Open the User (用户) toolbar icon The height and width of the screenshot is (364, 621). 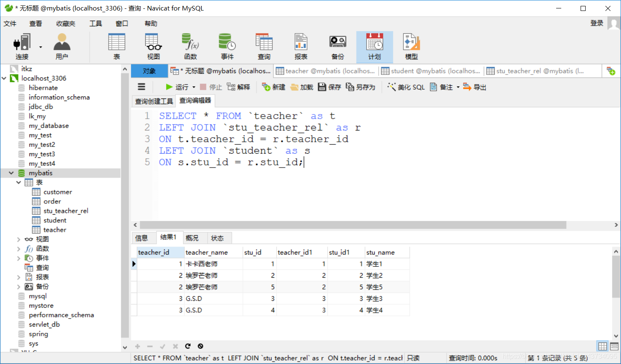click(x=62, y=47)
